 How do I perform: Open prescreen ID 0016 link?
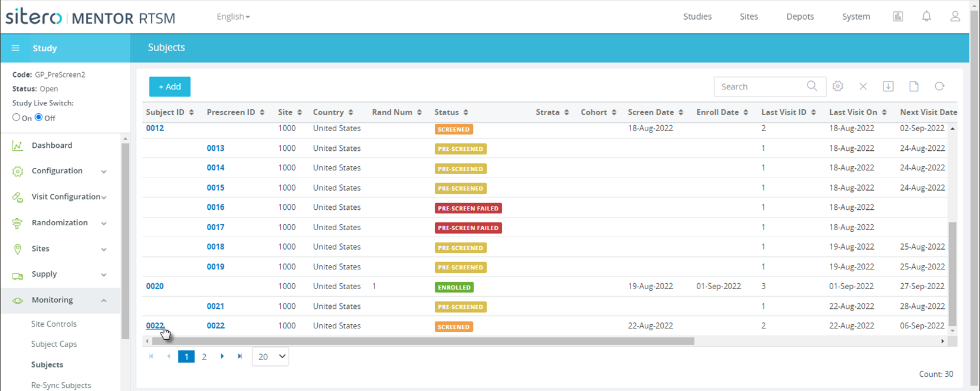tap(215, 207)
